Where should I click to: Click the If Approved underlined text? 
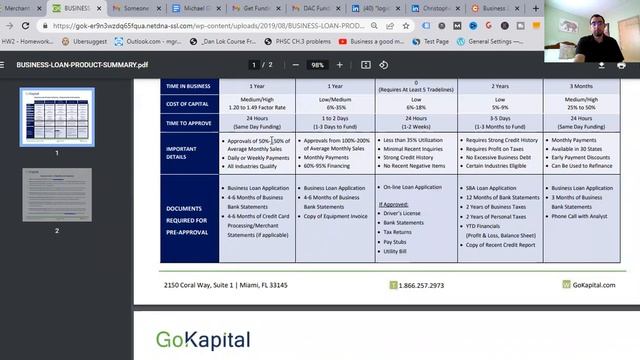point(393,204)
